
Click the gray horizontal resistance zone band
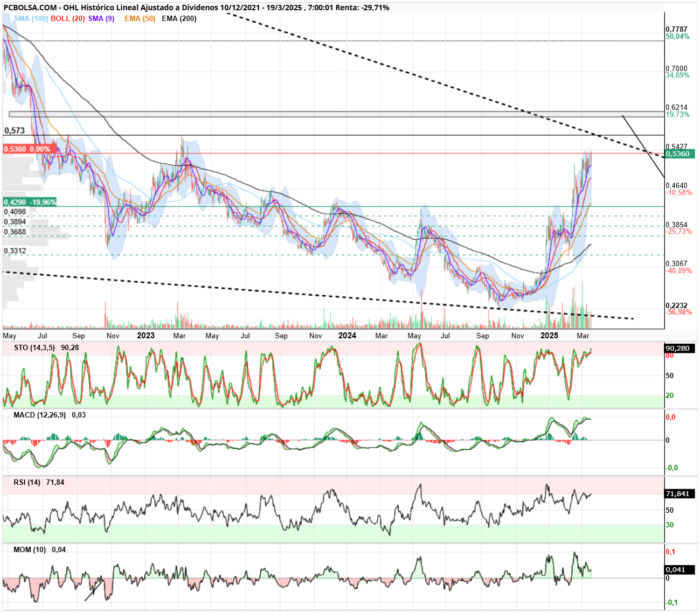[x=337, y=114]
